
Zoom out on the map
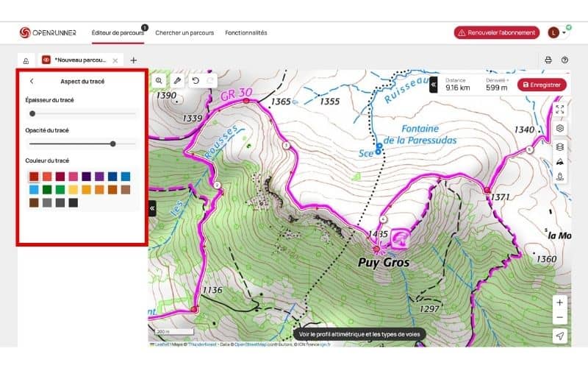pyautogui.click(x=560, y=318)
